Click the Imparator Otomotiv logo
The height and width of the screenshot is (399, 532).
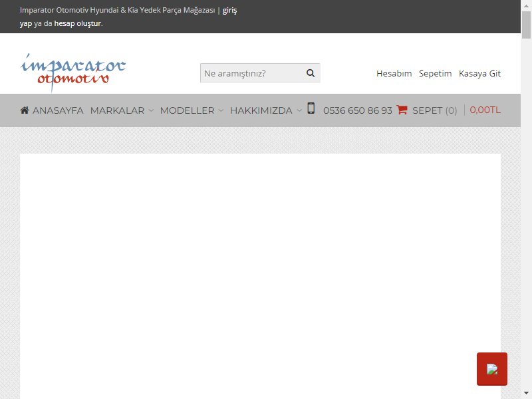point(73,72)
